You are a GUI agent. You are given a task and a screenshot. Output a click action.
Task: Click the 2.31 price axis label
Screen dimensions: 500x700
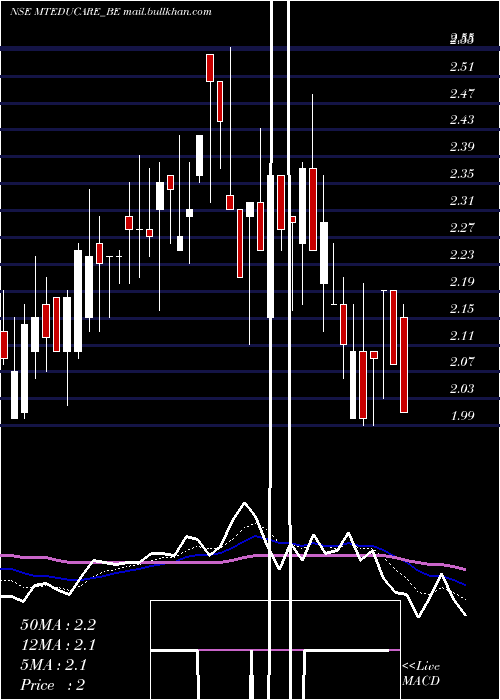point(462,200)
